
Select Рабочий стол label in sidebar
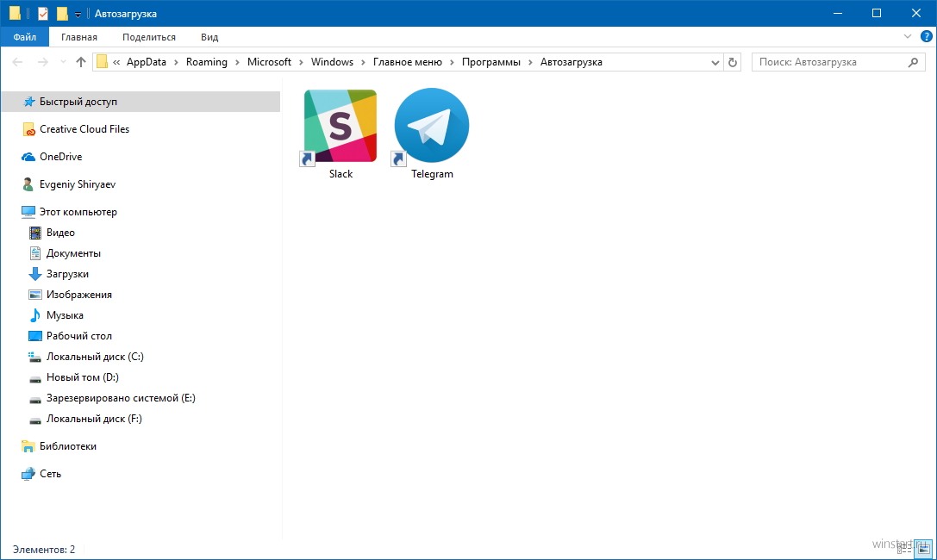(x=79, y=336)
